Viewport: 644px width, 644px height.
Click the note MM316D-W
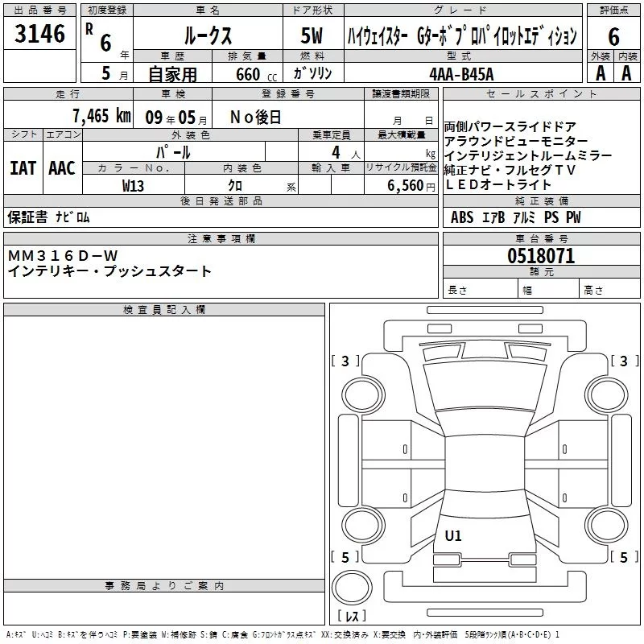63,256
